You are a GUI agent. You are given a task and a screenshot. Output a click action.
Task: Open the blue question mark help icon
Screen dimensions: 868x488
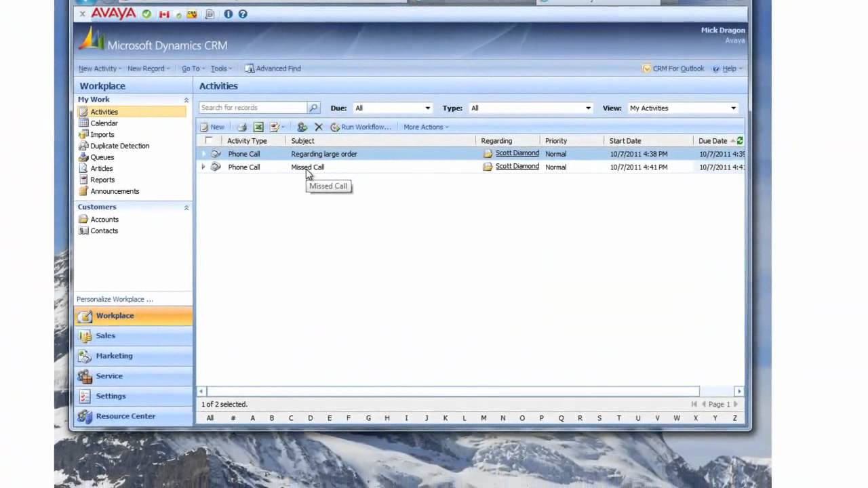[243, 14]
